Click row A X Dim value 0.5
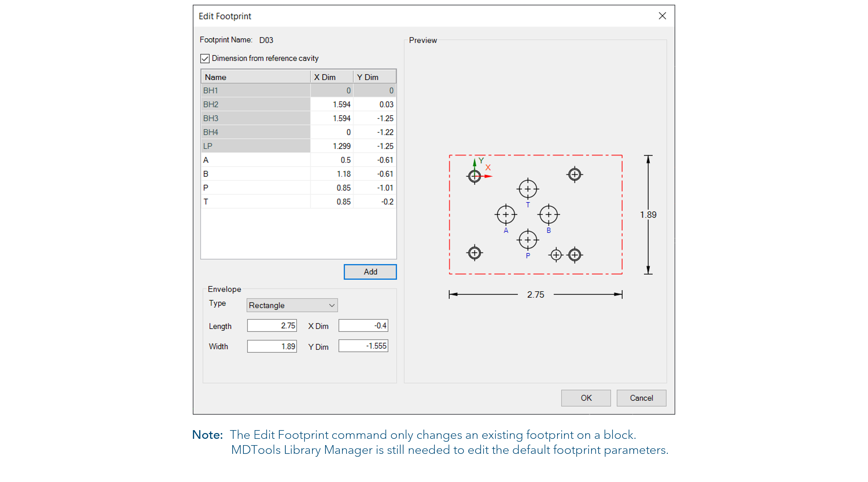The width and height of the screenshot is (868, 482). point(332,160)
